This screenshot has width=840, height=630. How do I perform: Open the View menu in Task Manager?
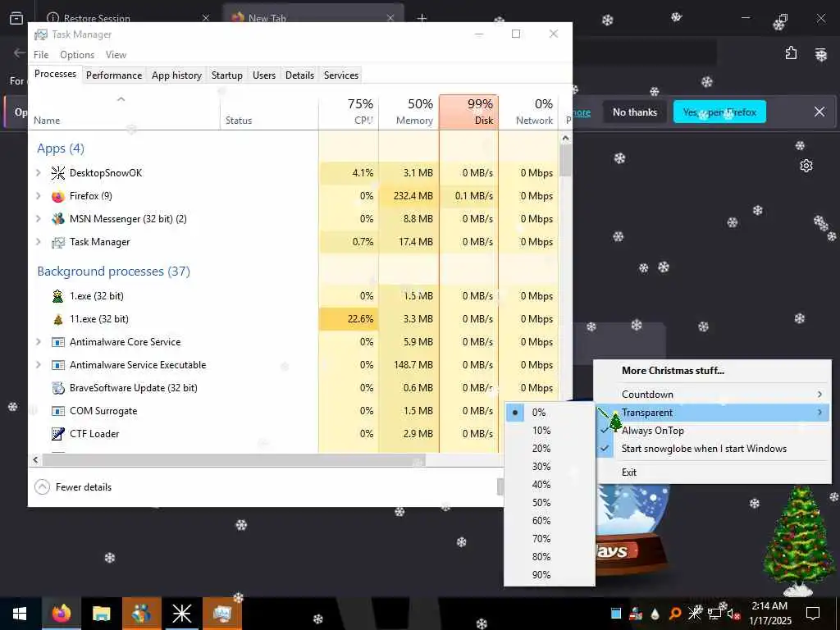[116, 55]
